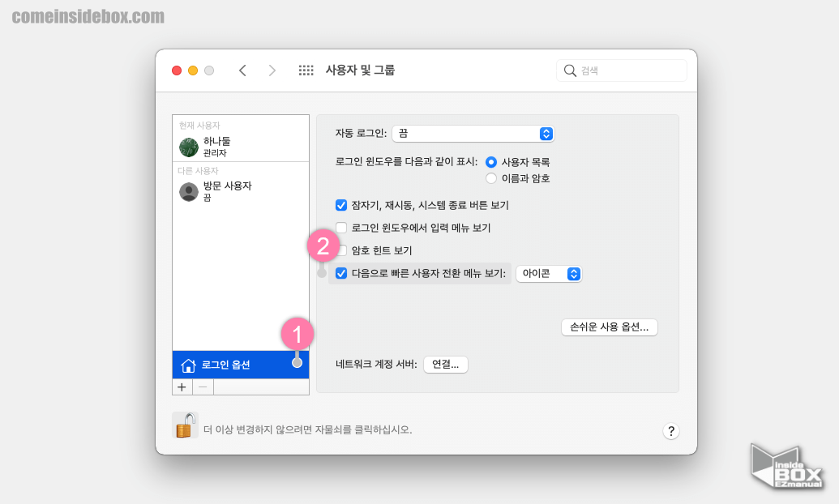Viewport: 839px width, 504px height.
Task: Click the padlock to prevent changes
Action: (x=185, y=425)
